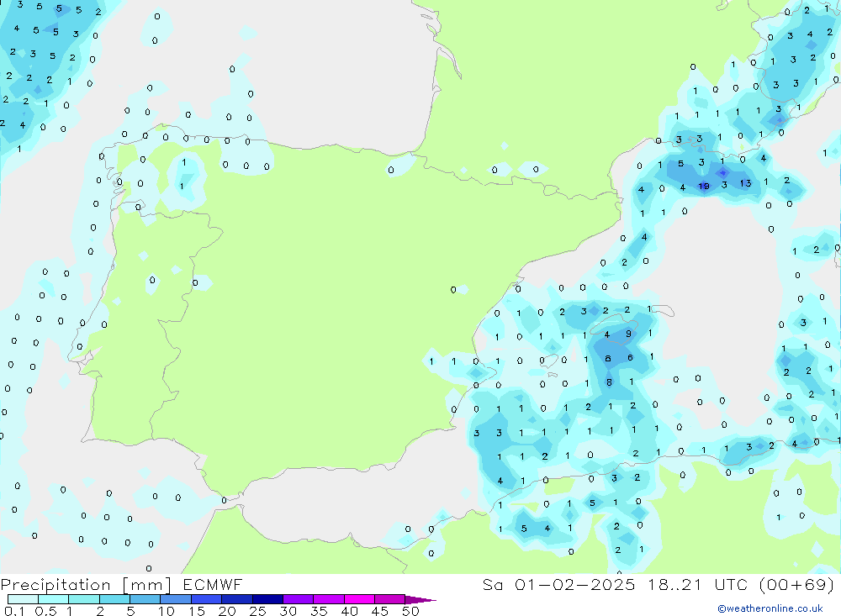Image resolution: width=841 pixels, height=616 pixels.
Task: Click the '15' legend scale label
Action: coord(196,611)
